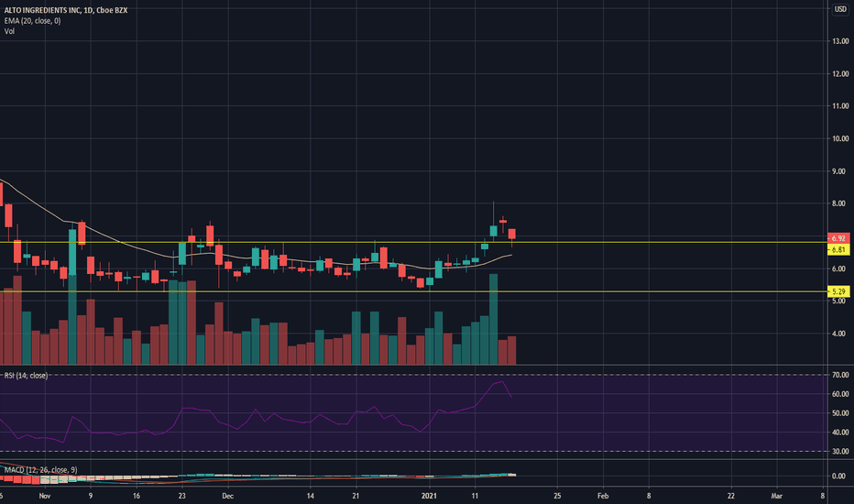
Task: Click the 2021 date label on time axis
Action: [x=429, y=496]
